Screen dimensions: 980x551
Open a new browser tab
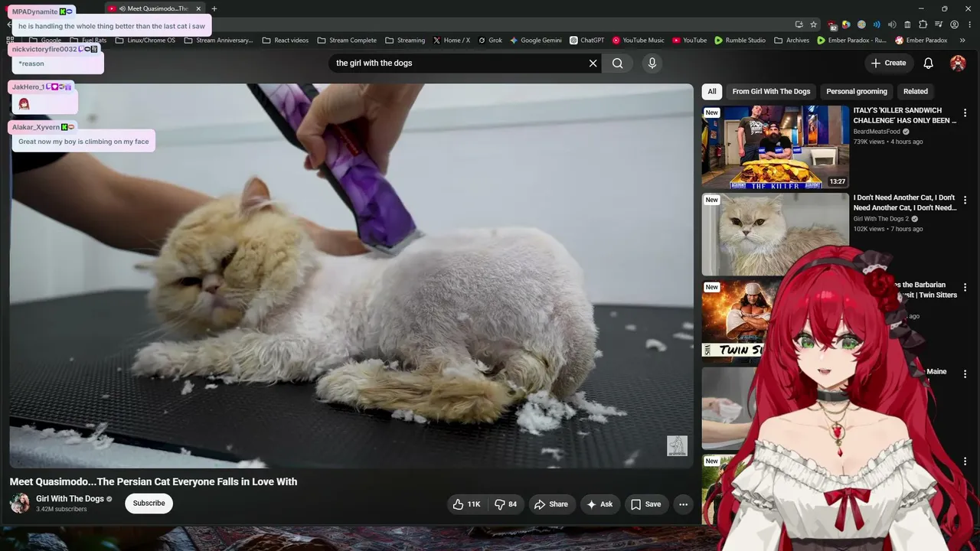tap(214, 8)
